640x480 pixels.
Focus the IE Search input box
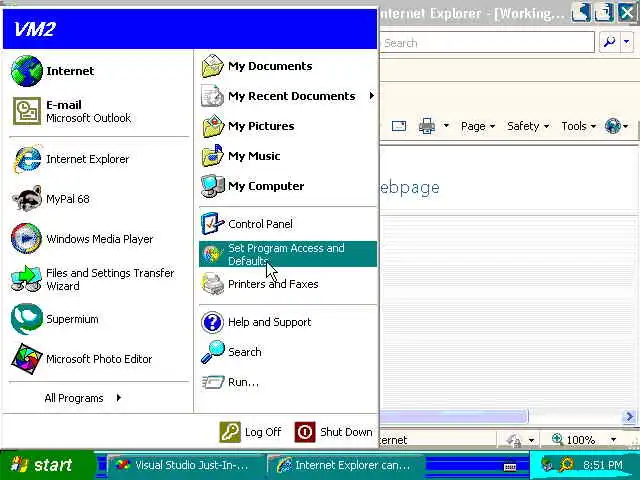tap(487, 42)
